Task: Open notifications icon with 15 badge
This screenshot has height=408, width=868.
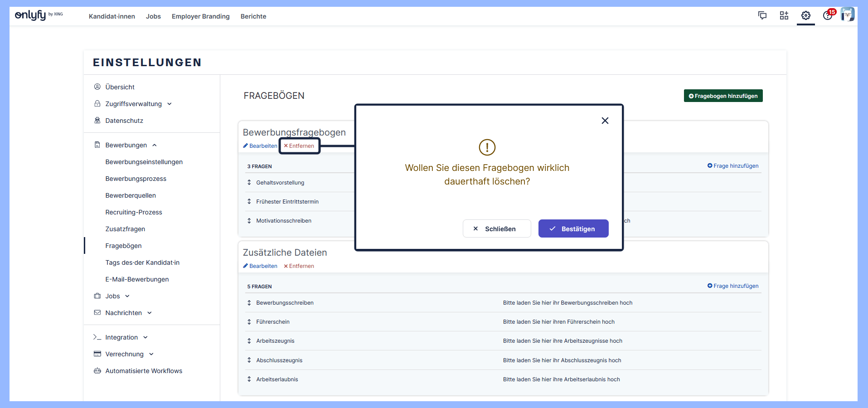Action: [828, 15]
